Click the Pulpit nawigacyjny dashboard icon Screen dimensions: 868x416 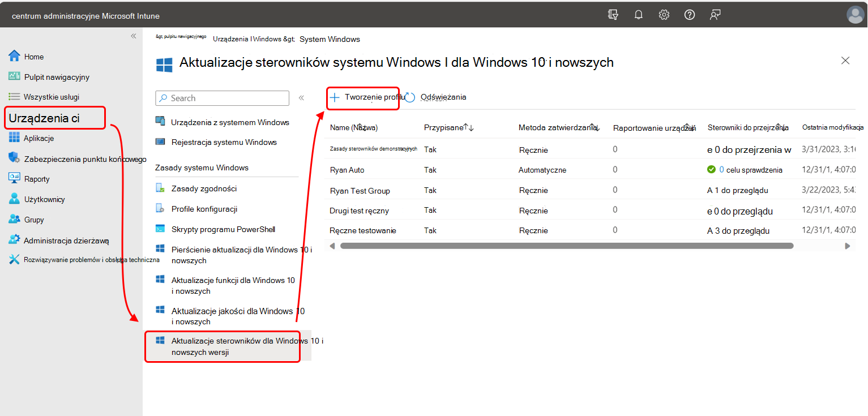pyautogui.click(x=14, y=76)
